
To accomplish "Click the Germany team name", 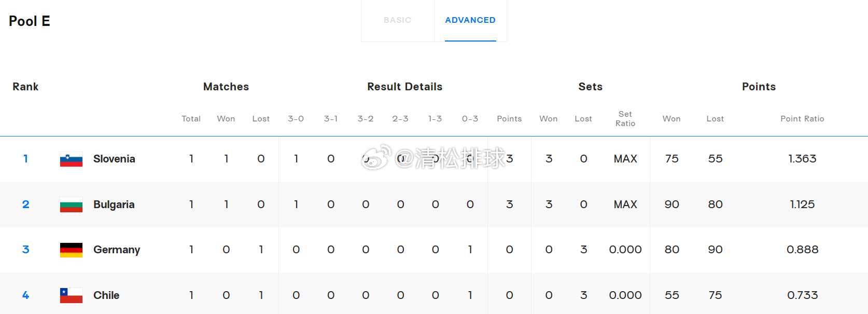I will point(117,250).
